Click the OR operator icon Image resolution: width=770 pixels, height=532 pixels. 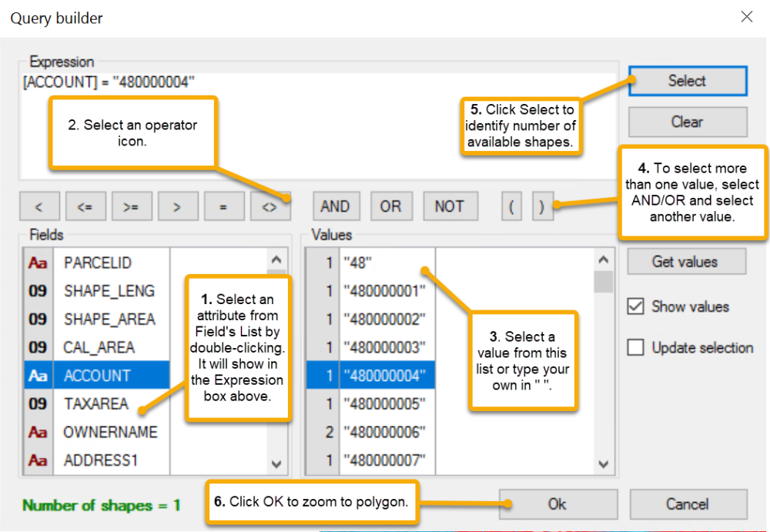(x=391, y=206)
